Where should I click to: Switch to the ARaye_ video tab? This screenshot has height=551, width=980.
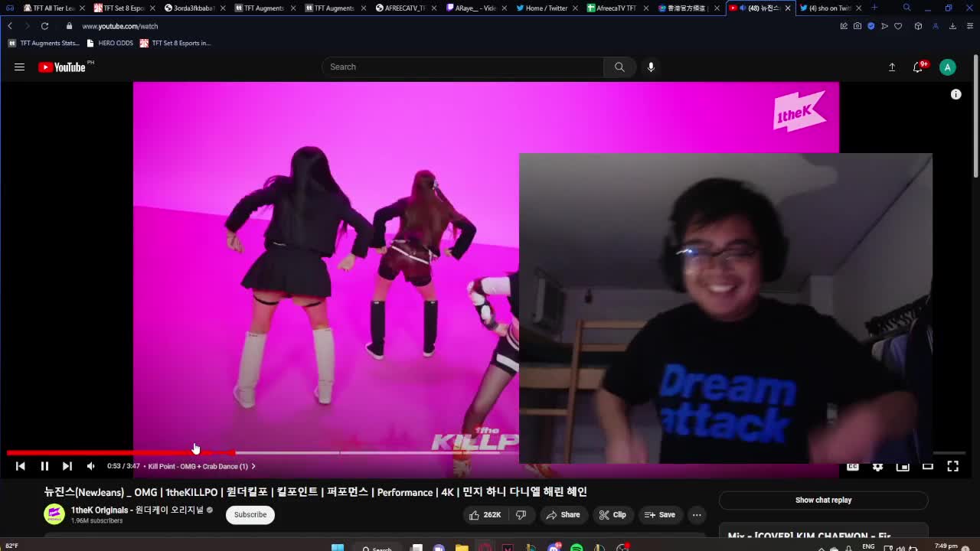pos(475,8)
